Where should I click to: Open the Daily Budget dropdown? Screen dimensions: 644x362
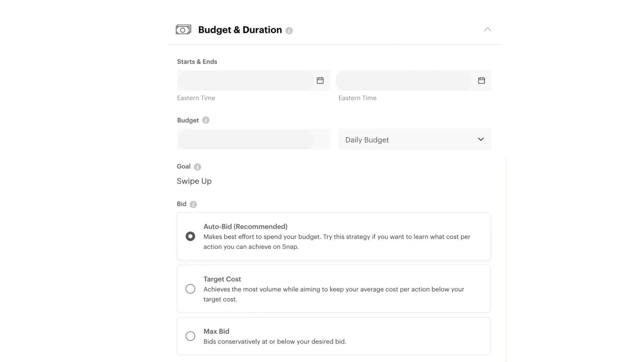(x=415, y=139)
